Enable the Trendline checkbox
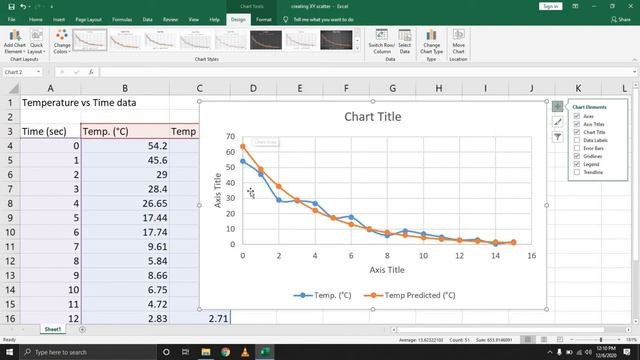Screen dimensions: 640x360 (x=577, y=172)
